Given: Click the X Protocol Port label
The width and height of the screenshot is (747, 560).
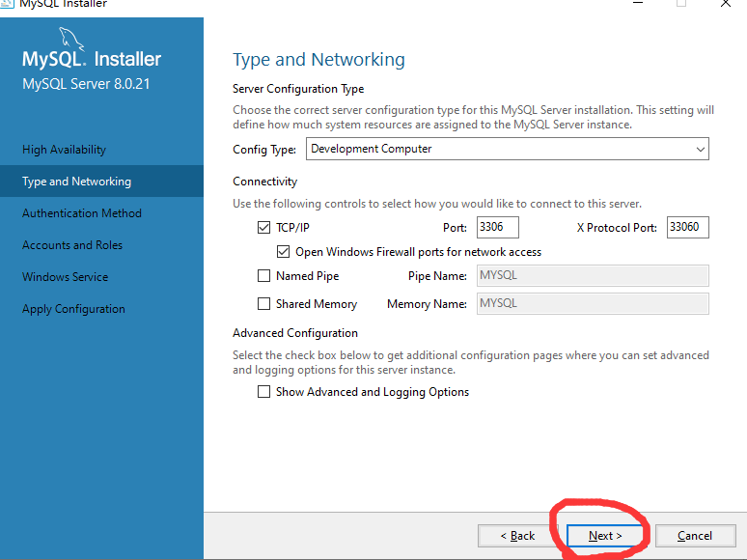Looking at the screenshot, I should tap(617, 227).
